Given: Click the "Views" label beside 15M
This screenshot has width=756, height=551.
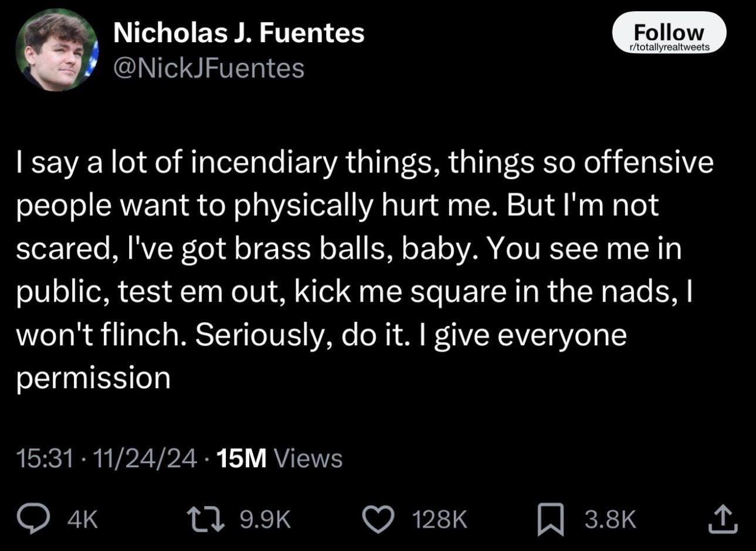Looking at the screenshot, I should tap(308, 458).
